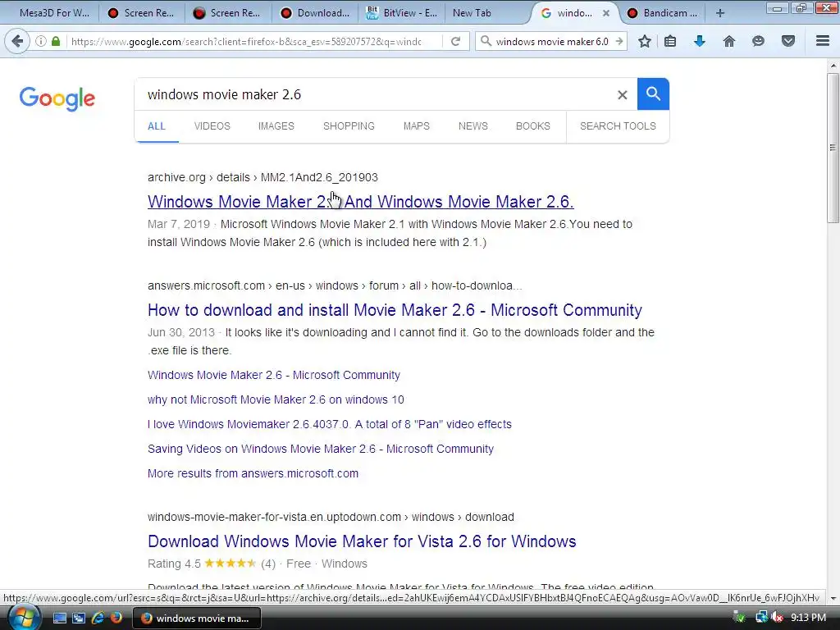Open I love Windows Moviemaker 2.6.4037.0 link
840x630 pixels.
point(330,424)
